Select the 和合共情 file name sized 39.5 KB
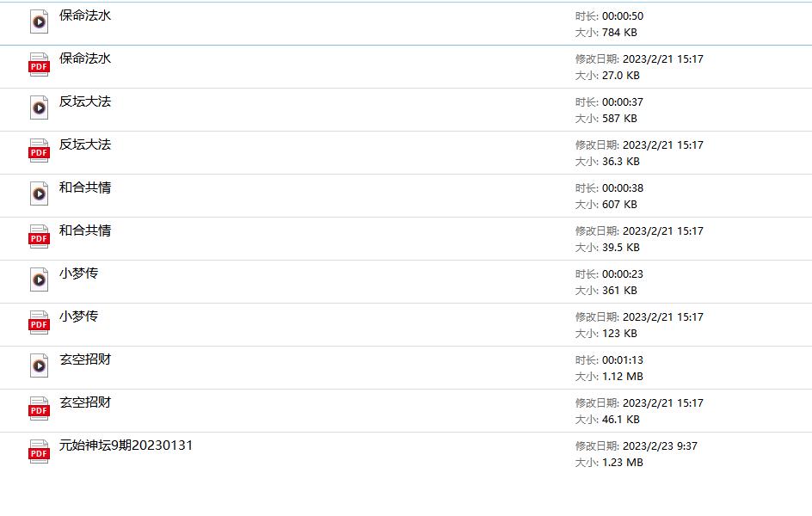This screenshot has height=516, width=812. click(85, 230)
